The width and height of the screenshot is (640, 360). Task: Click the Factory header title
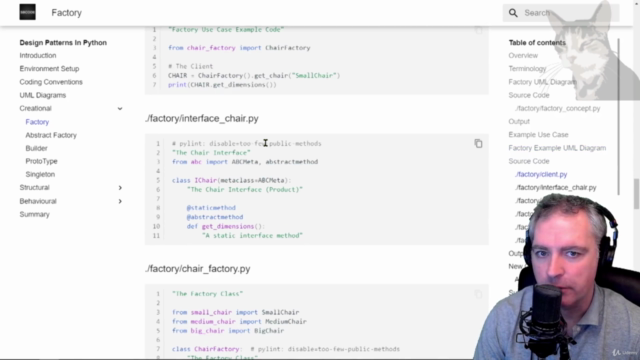tap(67, 13)
